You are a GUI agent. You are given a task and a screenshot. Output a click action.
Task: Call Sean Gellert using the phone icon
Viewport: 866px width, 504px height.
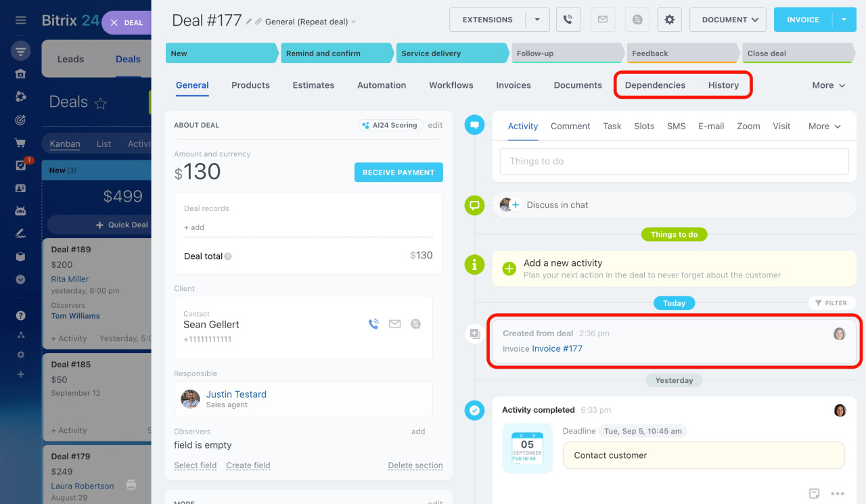point(373,324)
